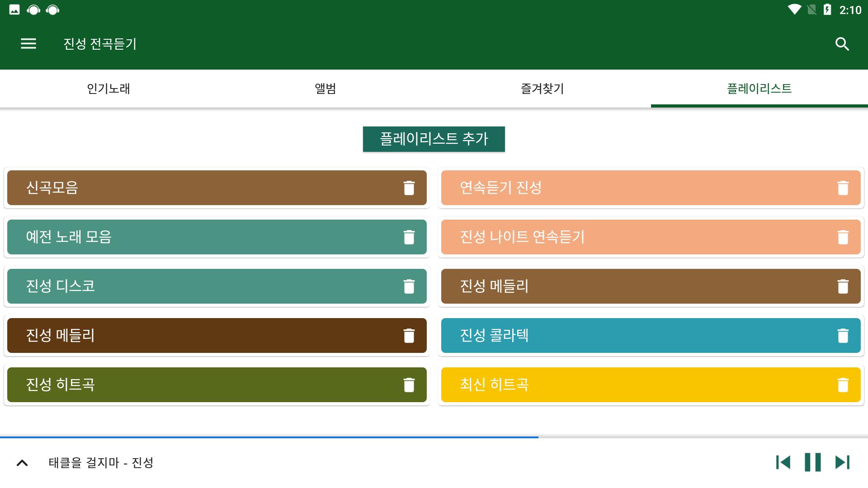The height and width of the screenshot is (488, 868).
Task: Delete the 최신 히트곡 playlist via trash icon
Action: pos(843,385)
